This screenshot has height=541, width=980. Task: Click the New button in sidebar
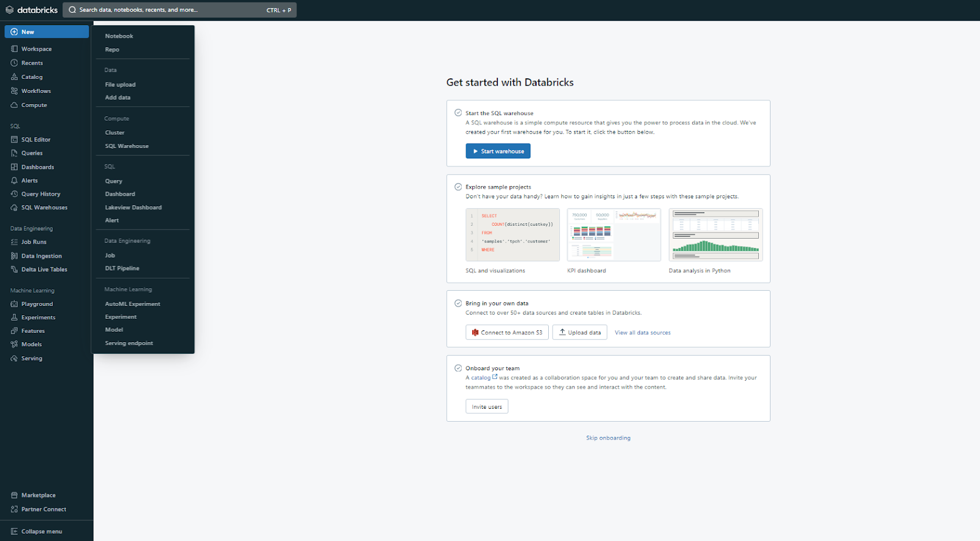pos(47,32)
